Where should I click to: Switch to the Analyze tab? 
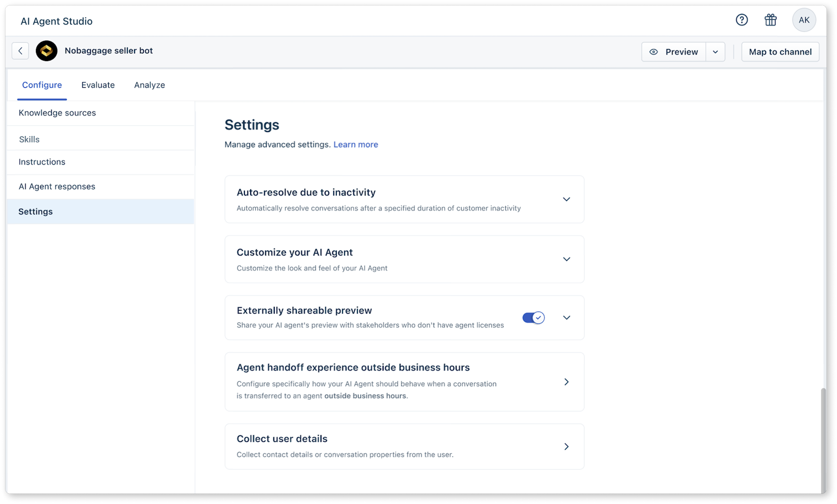click(x=149, y=85)
